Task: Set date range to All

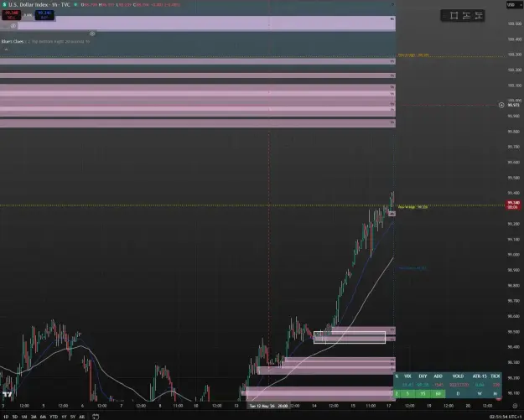Action: click(81, 417)
